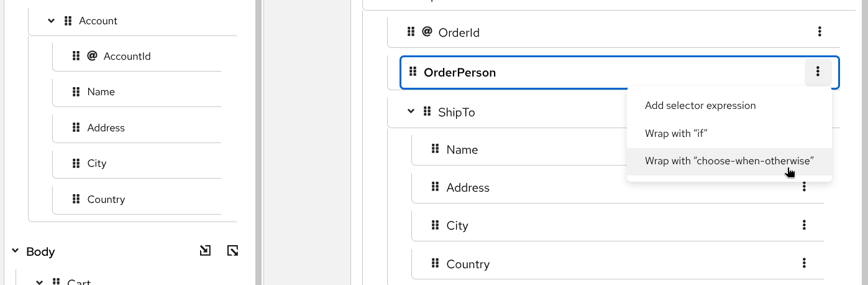868x285 pixels.
Task: Click second arrow icon next to Body
Action: click(233, 251)
